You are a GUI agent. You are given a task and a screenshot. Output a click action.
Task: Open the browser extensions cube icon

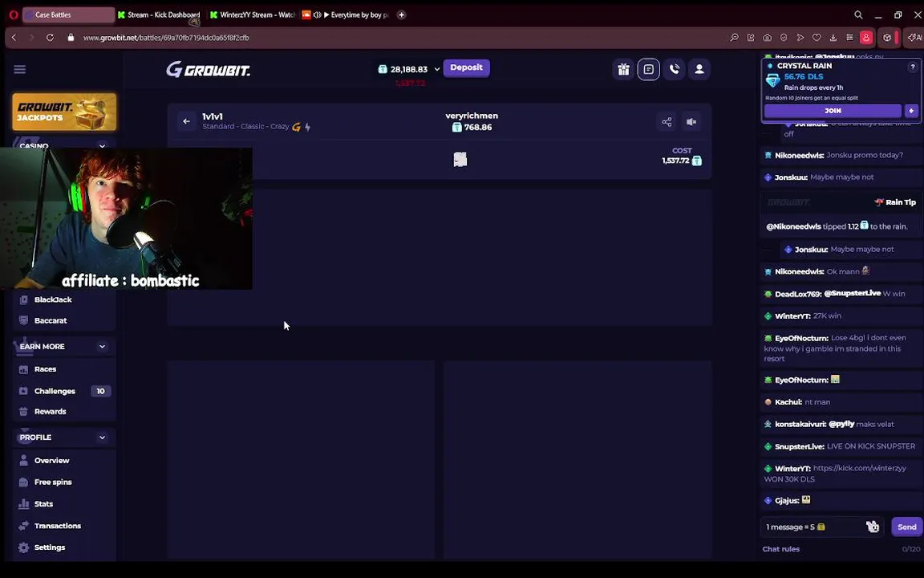[887, 37]
